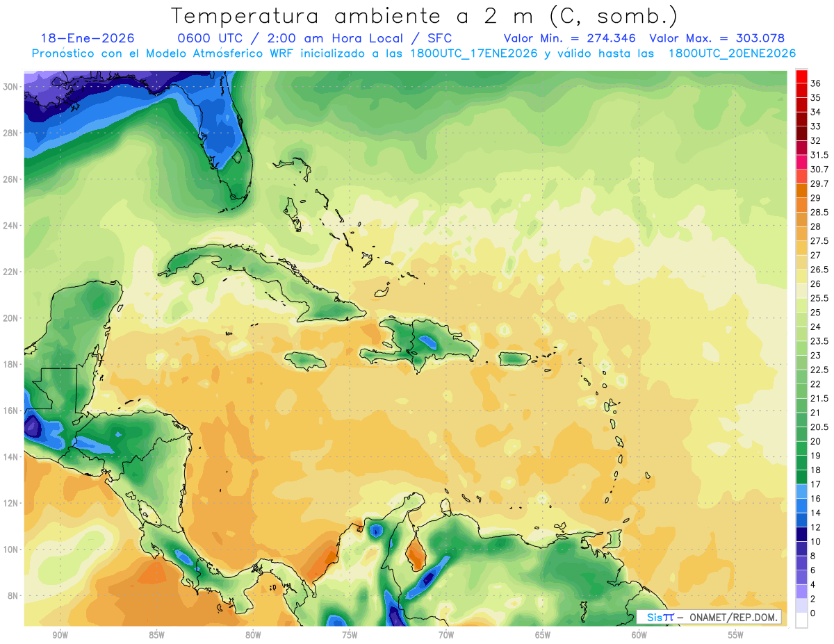Click Jamaica island outline on the map
The width and height of the screenshot is (834, 644).
(x=306, y=360)
